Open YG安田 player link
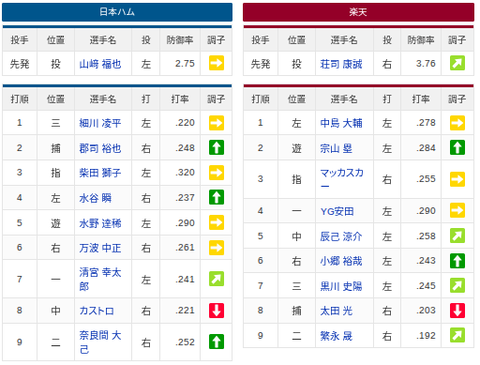Viewport: 480px width, 365px height. pos(337,211)
